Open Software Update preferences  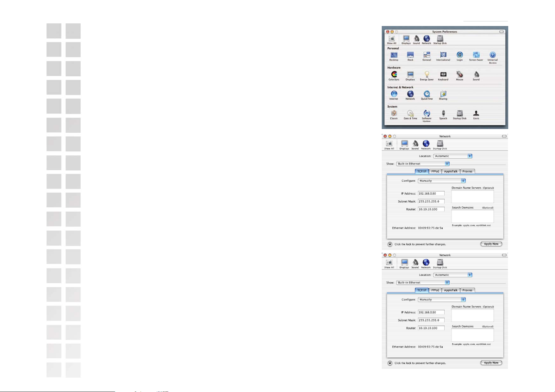click(427, 116)
